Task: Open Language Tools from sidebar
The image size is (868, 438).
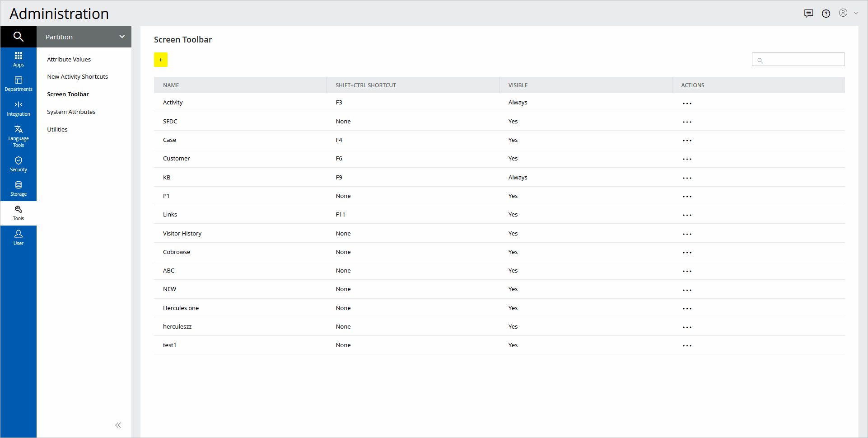Action: click(x=18, y=136)
